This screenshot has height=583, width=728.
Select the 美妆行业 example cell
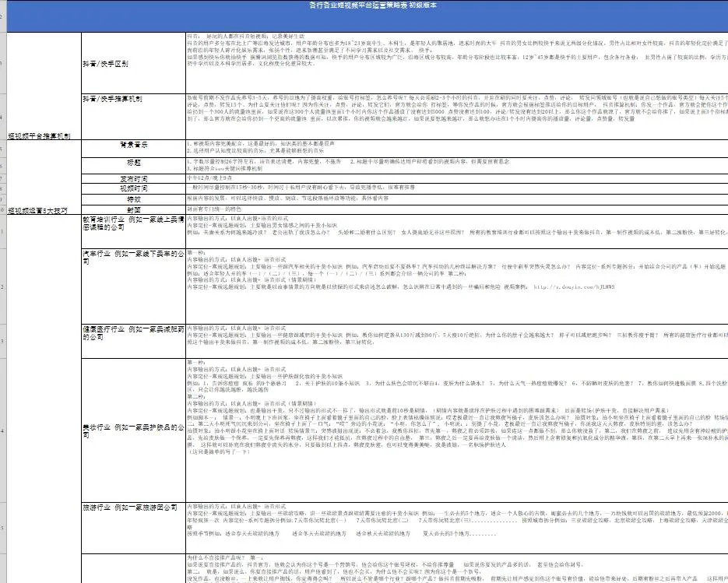point(133,427)
